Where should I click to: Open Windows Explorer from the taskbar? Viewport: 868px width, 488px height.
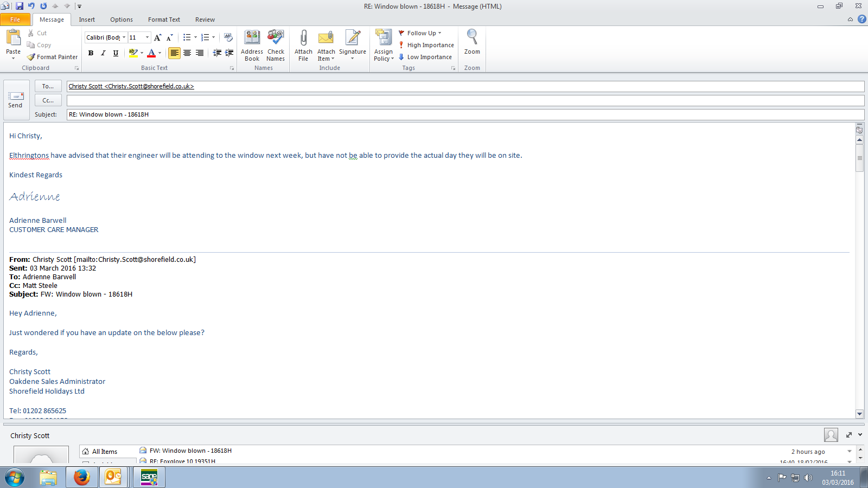[x=48, y=478]
